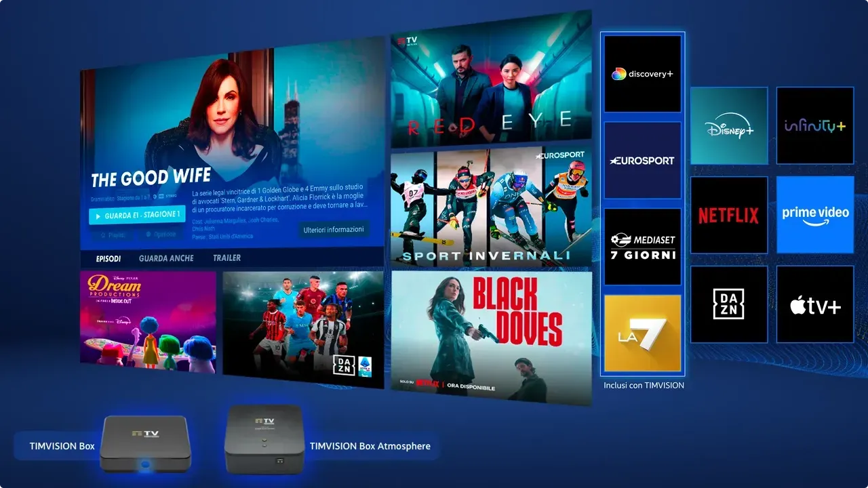The width and height of the screenshot is (868, 488).
Task: Click Netflix logo on Black Doves poster
Action: 427,384
